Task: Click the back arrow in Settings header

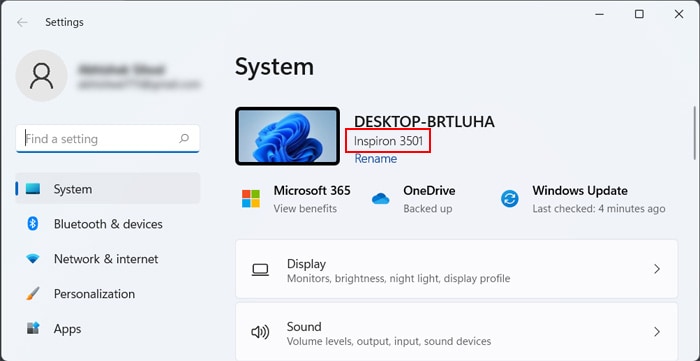Action: 22,22
